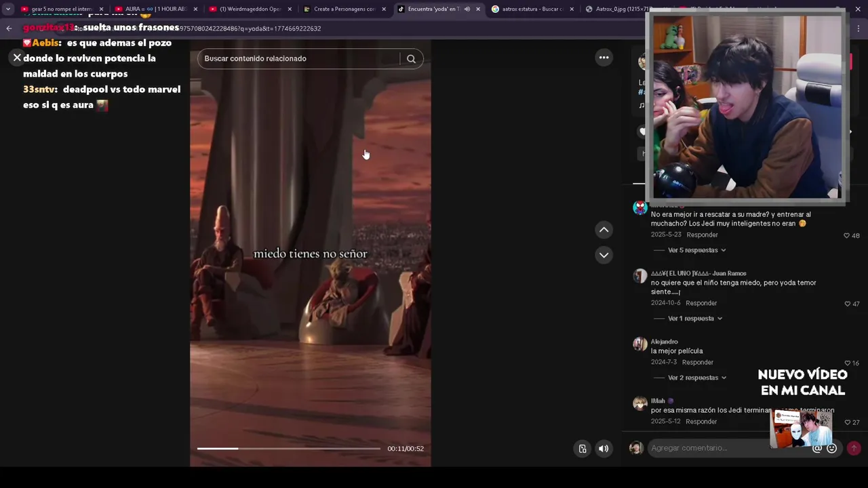The height and width of the screenshot is (488, 868).
Task: Focus the 'Buscar contenido relacionado' search field
Action: pyautogui.click(x=299, y=58)
